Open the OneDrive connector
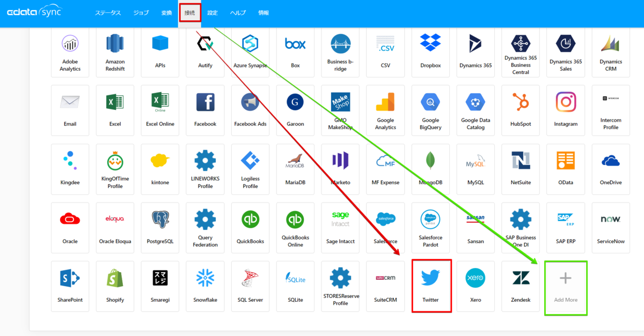Viewport: 644px width, 336px height. coord(611,169)
